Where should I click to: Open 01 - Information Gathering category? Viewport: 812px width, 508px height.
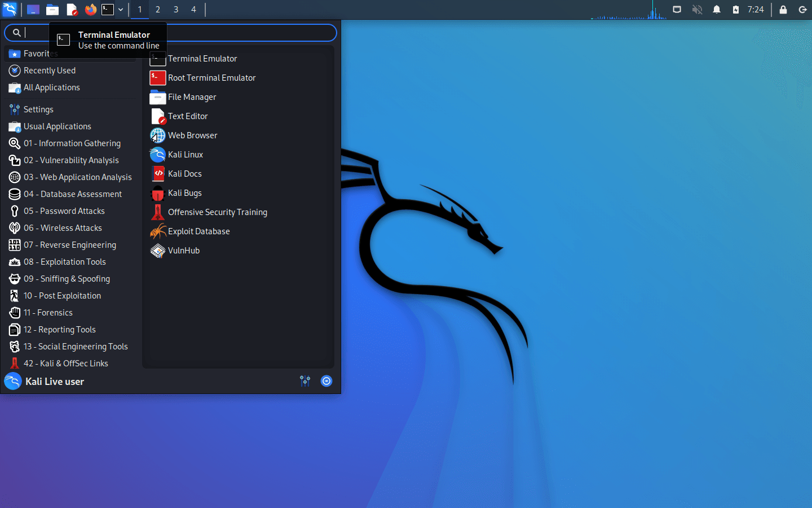pyautogui.click(x=71, y=143)
